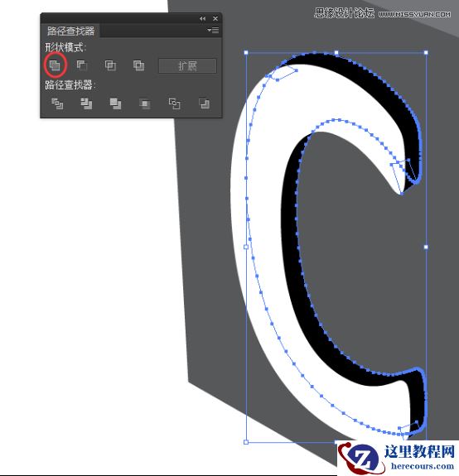Click the Exclude shape mode icon

click(138, 65)
